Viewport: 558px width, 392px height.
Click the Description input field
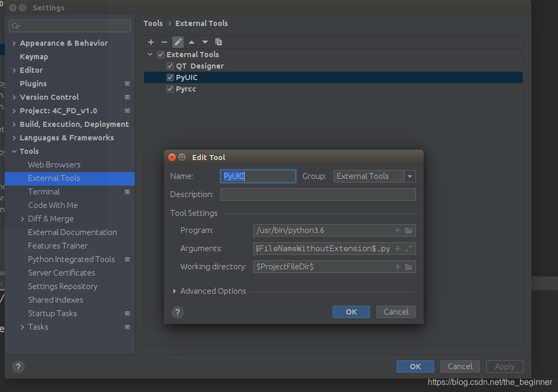coord(318,194)
